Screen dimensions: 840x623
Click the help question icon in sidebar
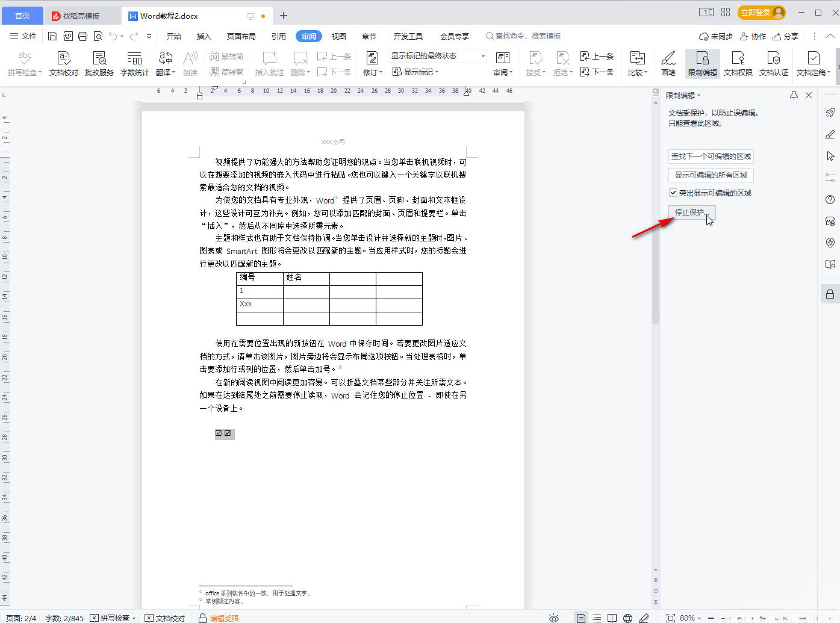coord(830,199)
